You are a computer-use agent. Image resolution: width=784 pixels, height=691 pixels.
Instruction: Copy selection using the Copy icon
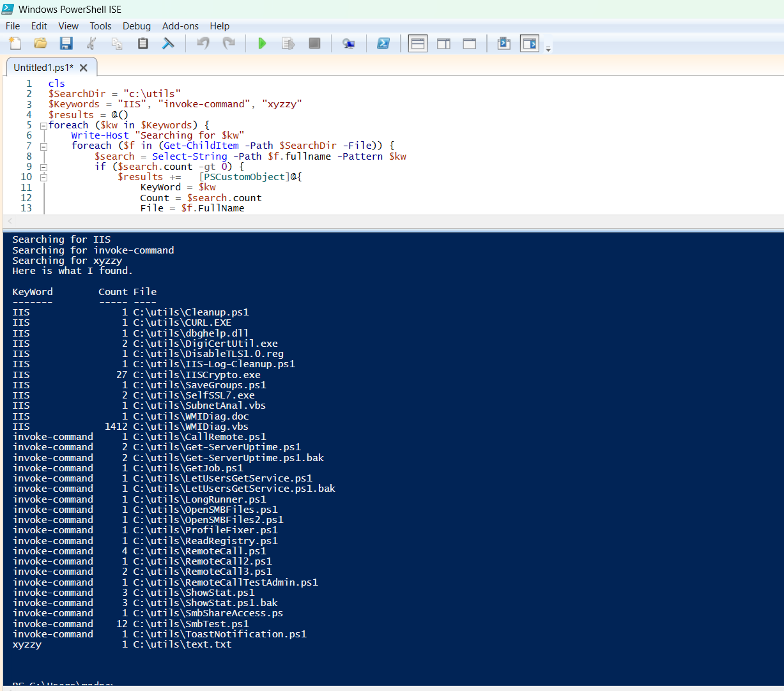tap(117, 43)
